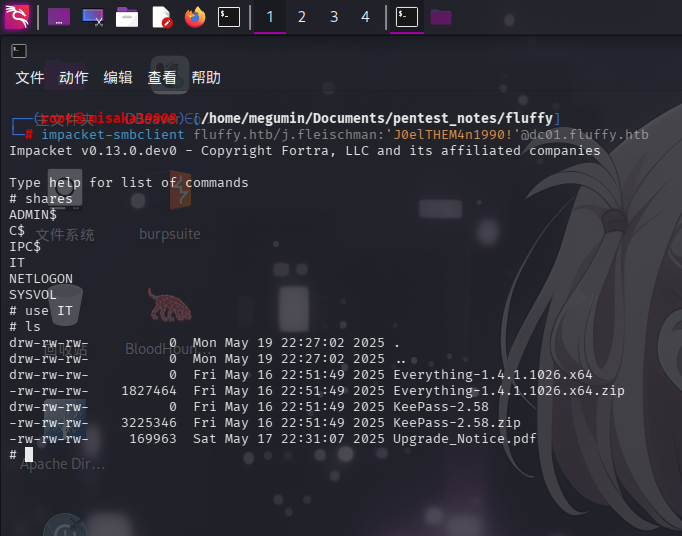This screenshot has height=536, width=682.
Task: Click file size 1827464
Action: pos(149,391)
